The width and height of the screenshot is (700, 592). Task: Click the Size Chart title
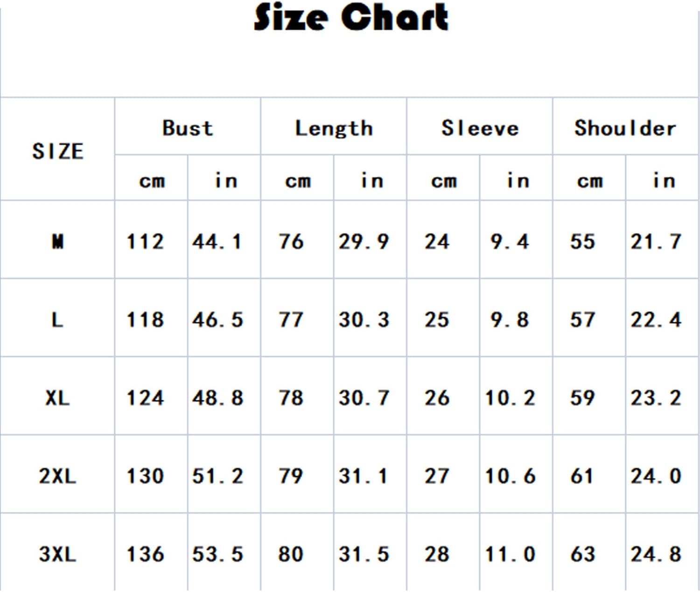(x=351, y=17)
